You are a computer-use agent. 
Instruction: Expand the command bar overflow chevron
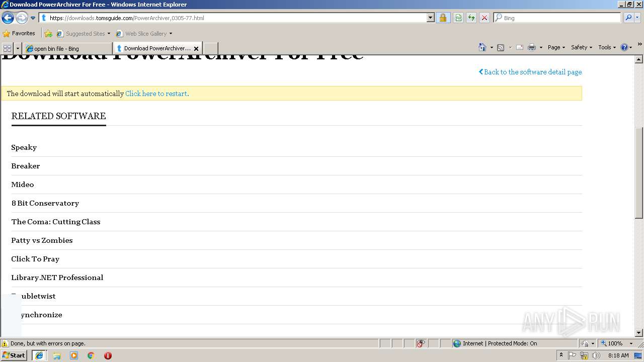[x=640, y=45]
